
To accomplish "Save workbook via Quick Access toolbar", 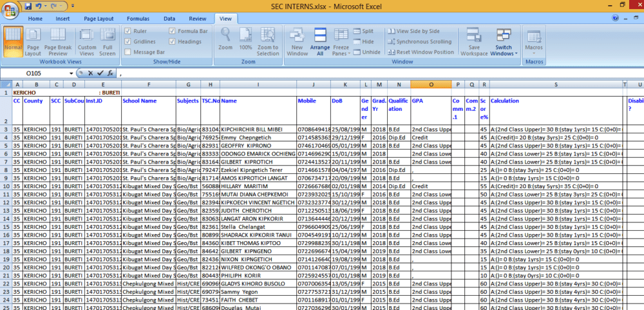I will click(x=28, y=6).
